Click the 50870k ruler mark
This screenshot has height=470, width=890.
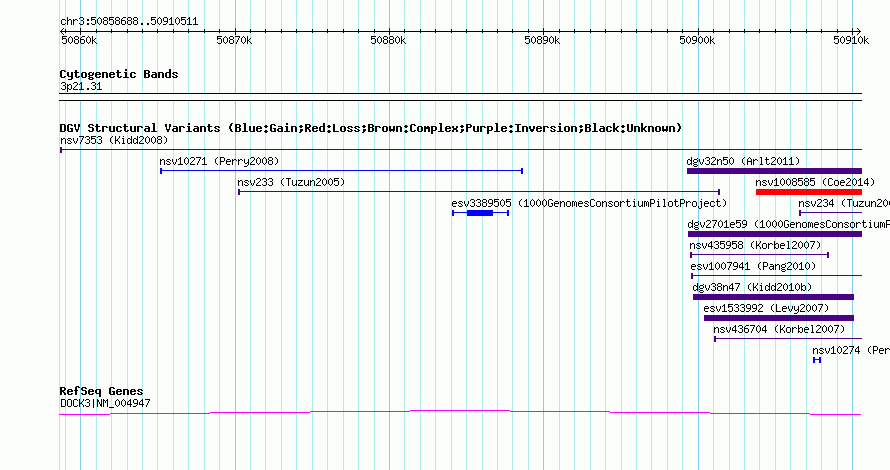coord(234,40)
